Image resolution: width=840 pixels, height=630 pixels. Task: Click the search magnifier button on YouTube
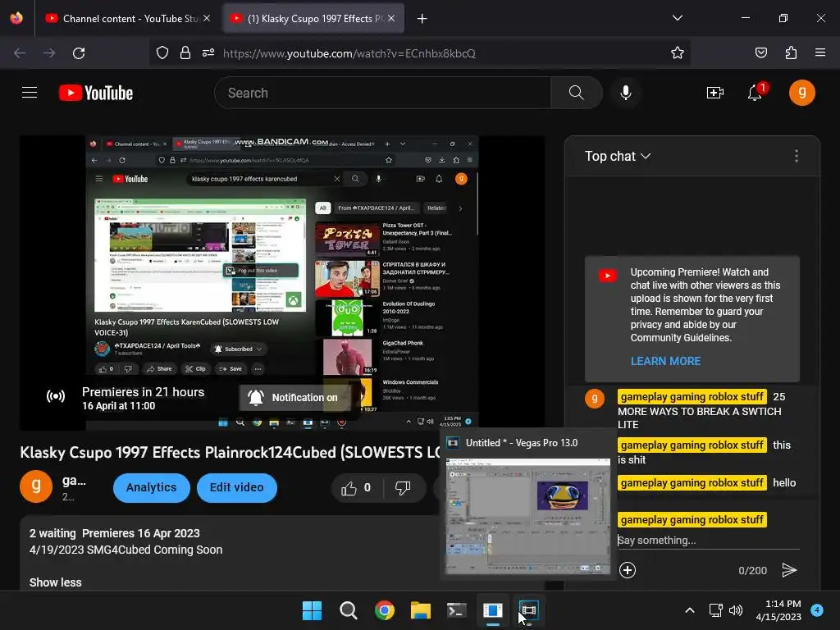tap(577, 93)
